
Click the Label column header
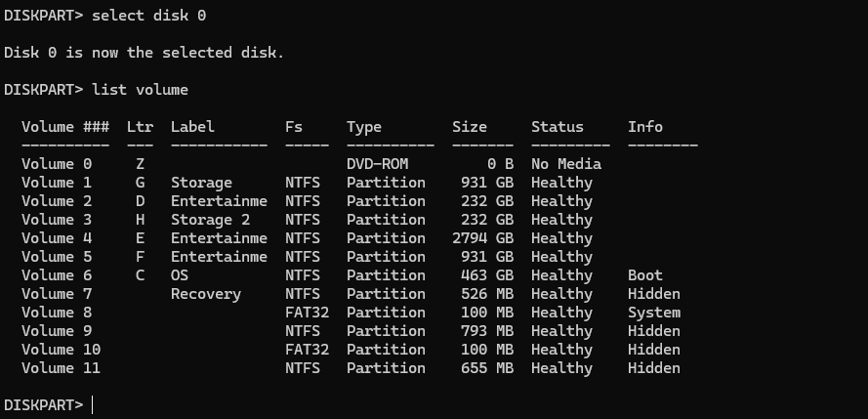[x=192, y=127]
